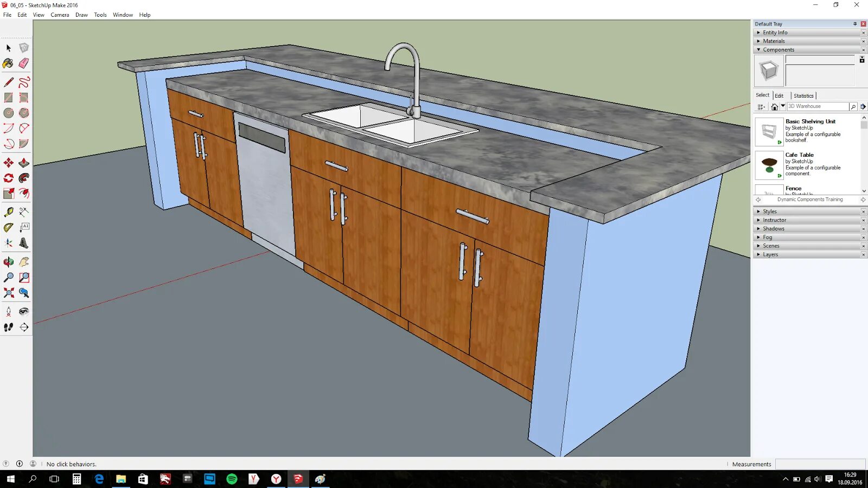The image size is (868, 488).
Task: Select the Cafe Table thumbnail
Action: 769,165
